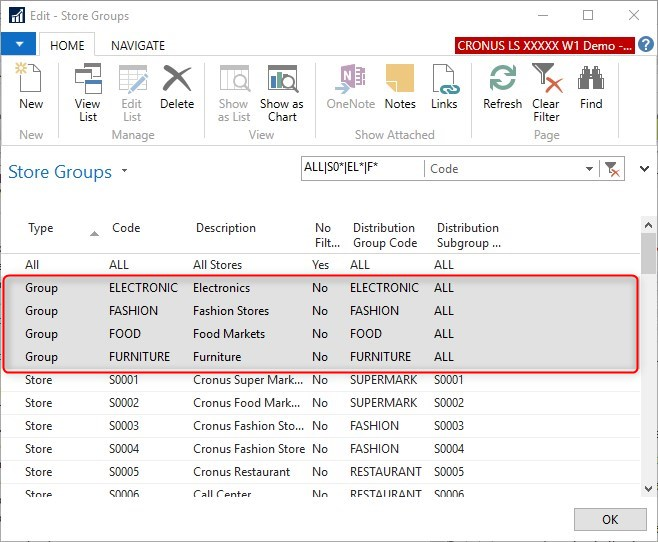
Task: Expand the filter pane chevron
Action: [x=644, y=169]
